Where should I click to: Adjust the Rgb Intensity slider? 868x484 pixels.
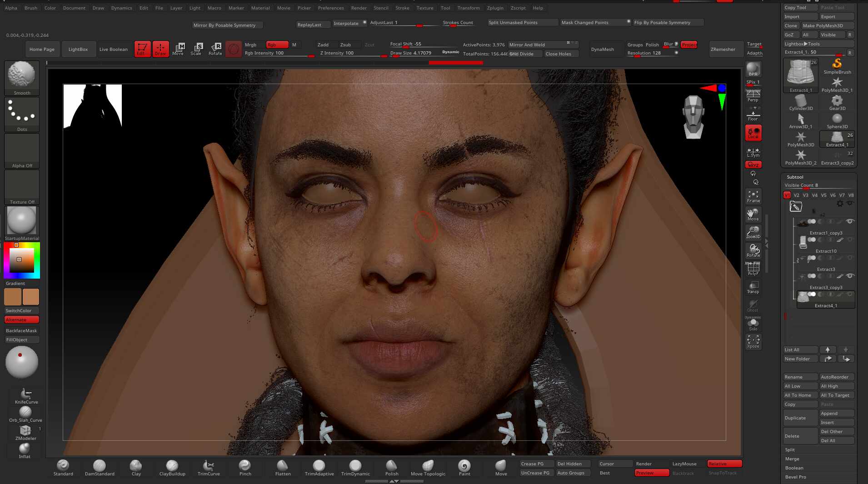pyautogui.click(x=279, y=53)
